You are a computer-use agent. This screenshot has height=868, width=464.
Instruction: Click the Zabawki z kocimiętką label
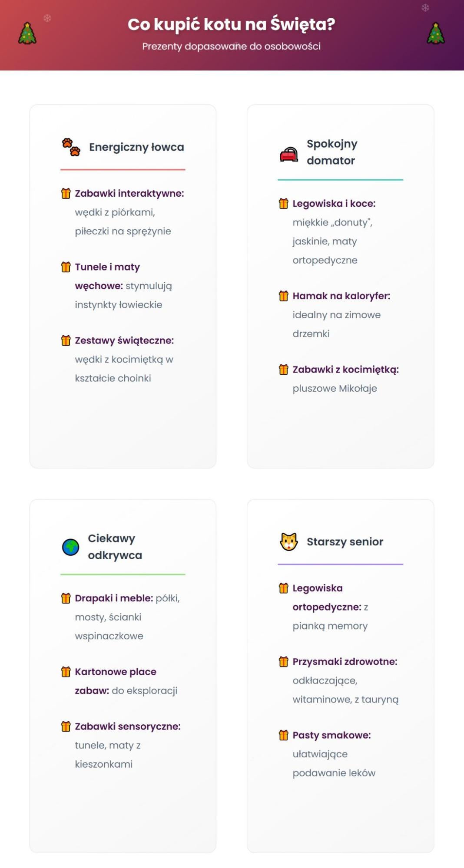click(x=345, y=370)
